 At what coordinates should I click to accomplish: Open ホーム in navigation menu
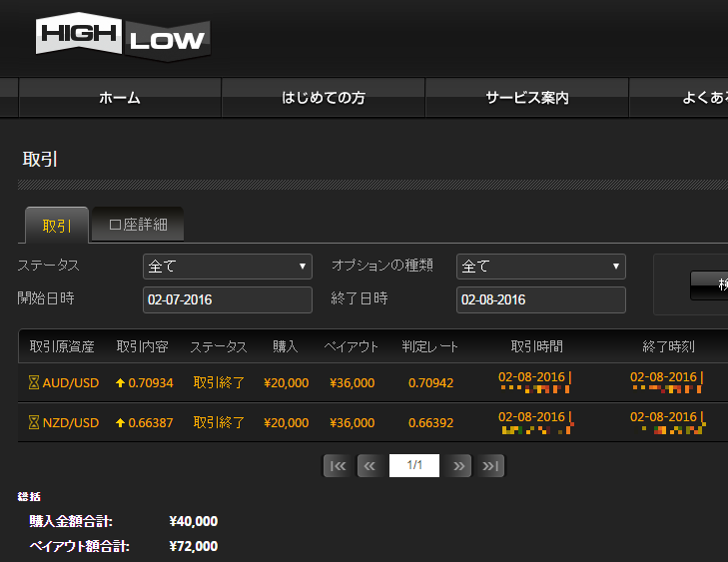(x=120, y=98)
